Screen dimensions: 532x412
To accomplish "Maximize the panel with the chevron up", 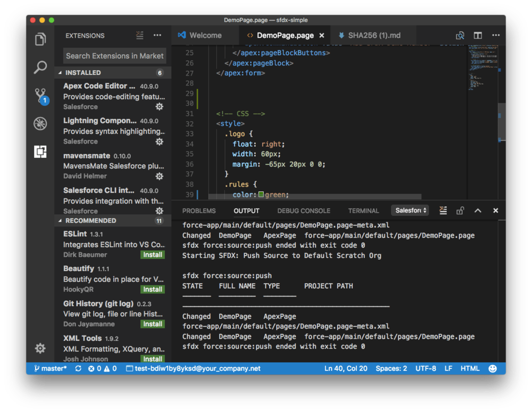I will 478,211.
